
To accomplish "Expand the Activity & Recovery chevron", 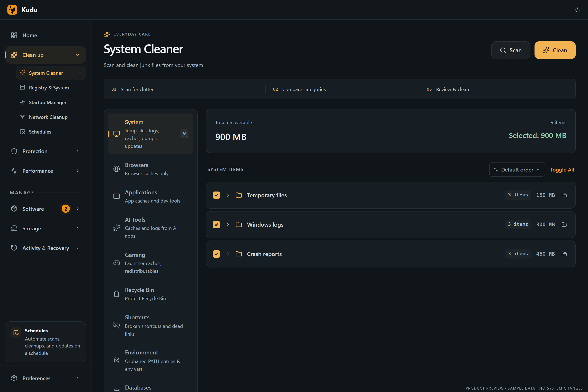I will coord(78,248).
